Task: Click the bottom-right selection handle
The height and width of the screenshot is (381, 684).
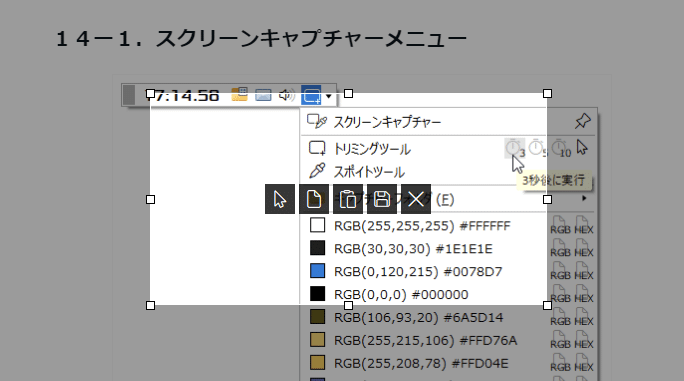Action: (547, 305)
